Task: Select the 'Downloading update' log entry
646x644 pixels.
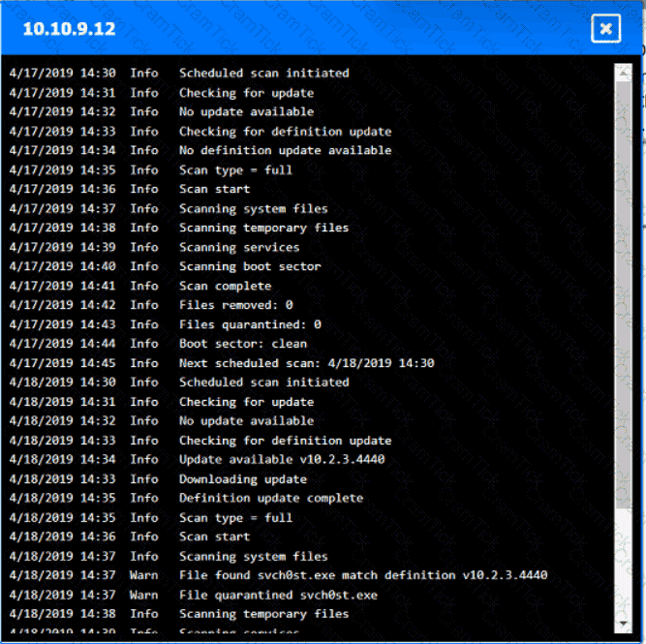Action: 242,478
